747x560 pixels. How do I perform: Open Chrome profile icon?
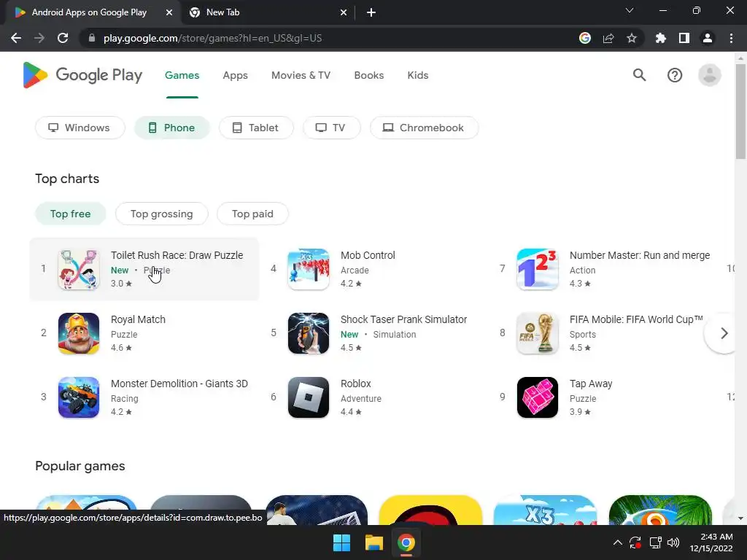pyautogui.click(x=708, y=38)
